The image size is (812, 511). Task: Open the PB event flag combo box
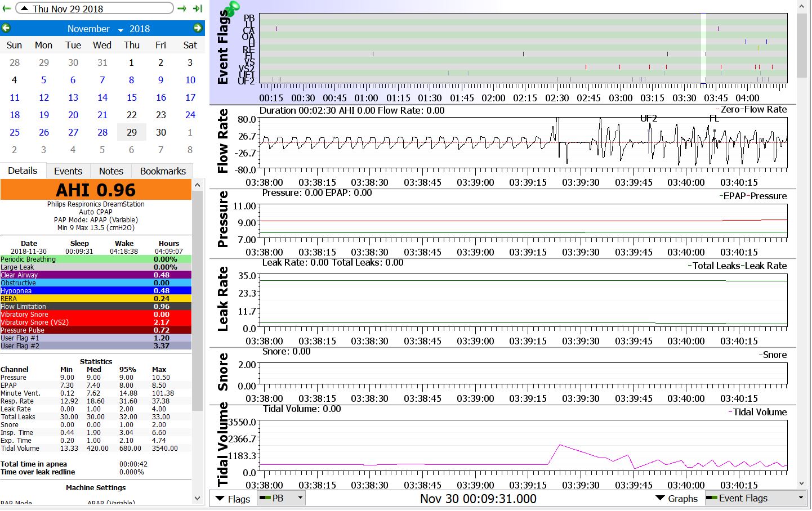pyautogui.click(x=281, y=498)
